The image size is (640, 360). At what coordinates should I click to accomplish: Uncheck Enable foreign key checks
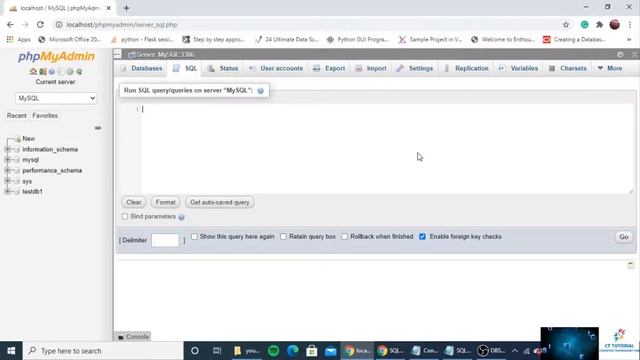click(422, 237)
